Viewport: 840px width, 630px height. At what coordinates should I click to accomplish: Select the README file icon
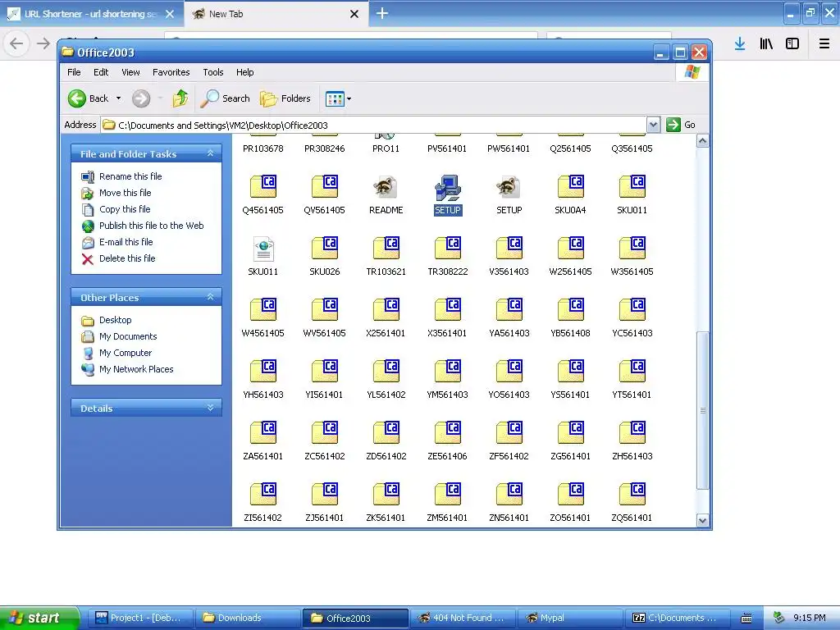(x=386, y=187)
